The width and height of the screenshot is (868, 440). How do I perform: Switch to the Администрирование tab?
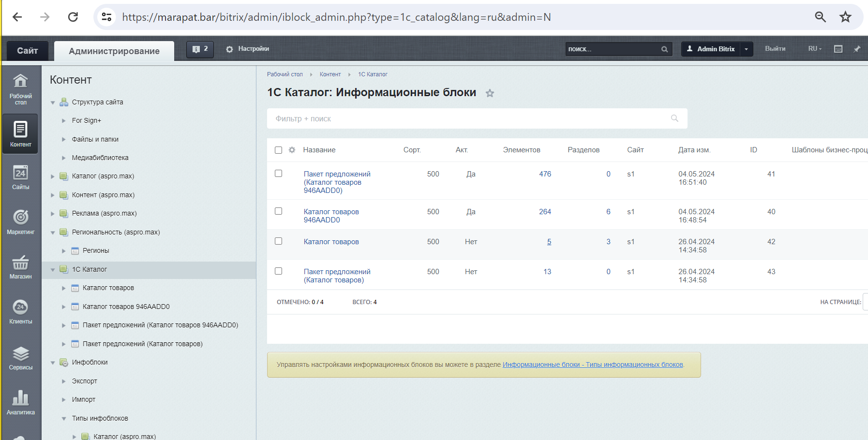pos(114,51)
